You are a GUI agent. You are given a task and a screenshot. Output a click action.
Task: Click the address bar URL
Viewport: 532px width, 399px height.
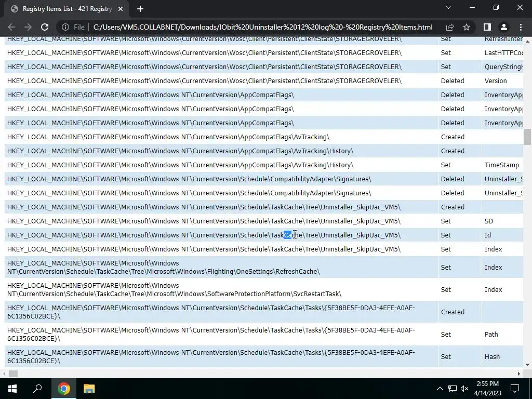[262, 27]
